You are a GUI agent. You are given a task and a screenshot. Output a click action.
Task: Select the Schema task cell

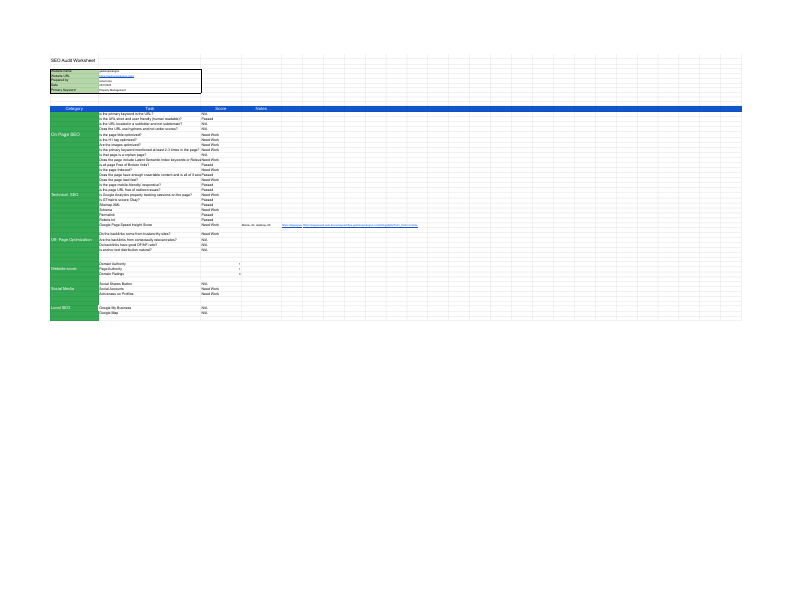click(x=150, y=210)
